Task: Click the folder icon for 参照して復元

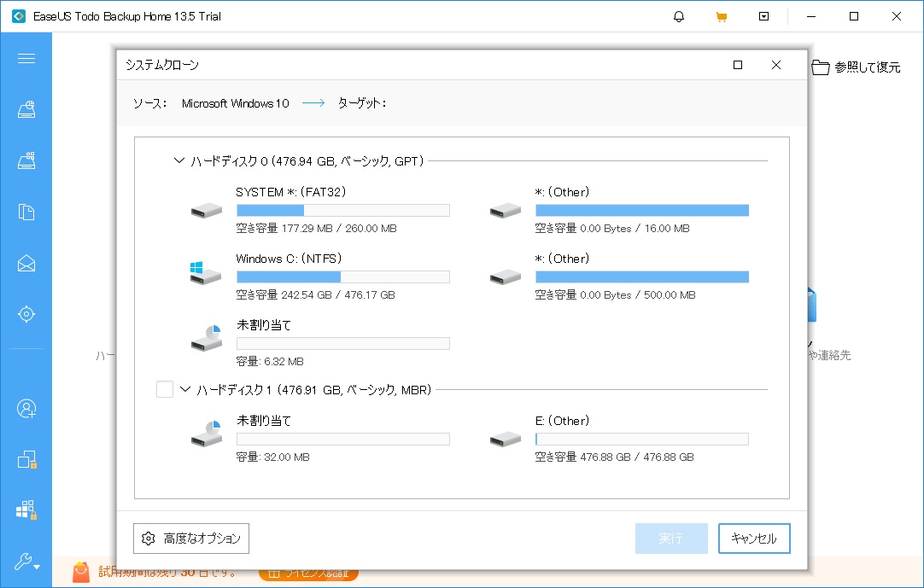Action: point(821,67)
